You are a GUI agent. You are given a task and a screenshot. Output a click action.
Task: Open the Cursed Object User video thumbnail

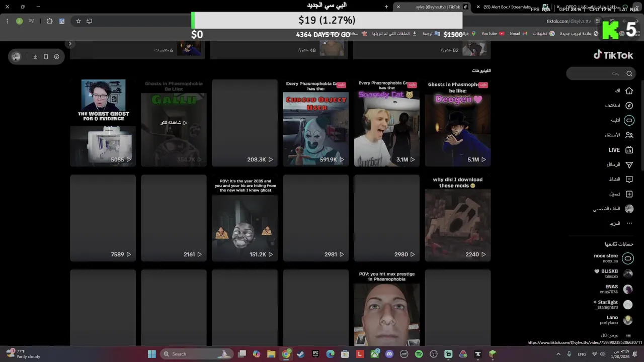click(x=315, y=123)
